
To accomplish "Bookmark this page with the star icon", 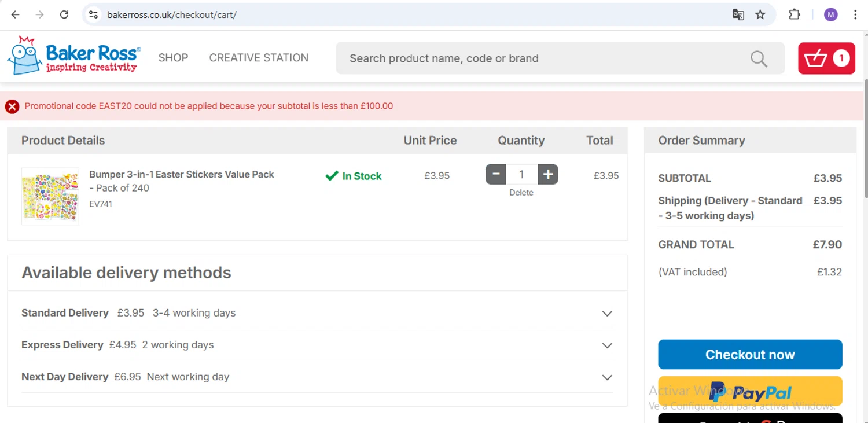I will coord(760,14).
